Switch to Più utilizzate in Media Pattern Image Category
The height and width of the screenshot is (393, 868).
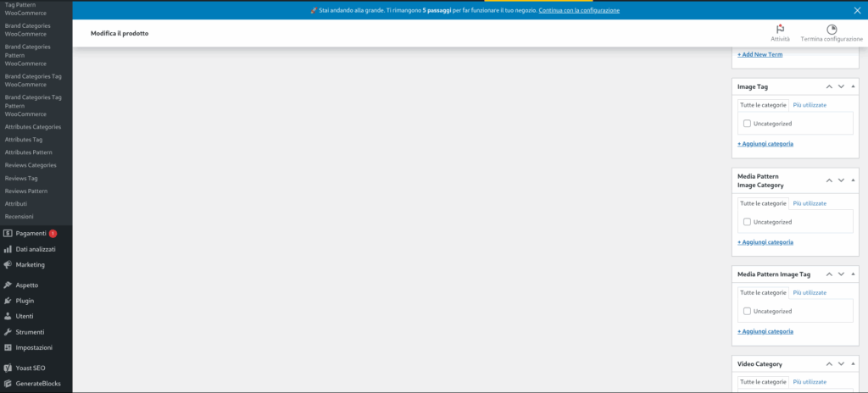click(x=810, y=203)
